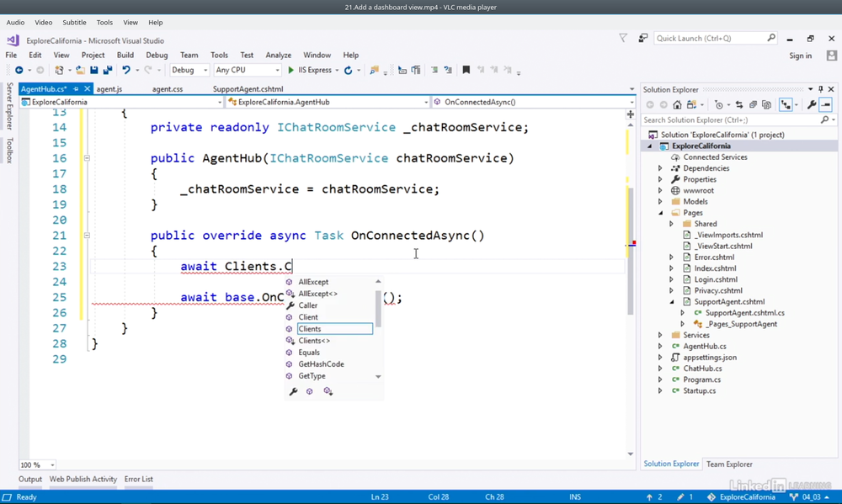Click the Find in Files icon

pyautogui.click(x=375, y=71)
